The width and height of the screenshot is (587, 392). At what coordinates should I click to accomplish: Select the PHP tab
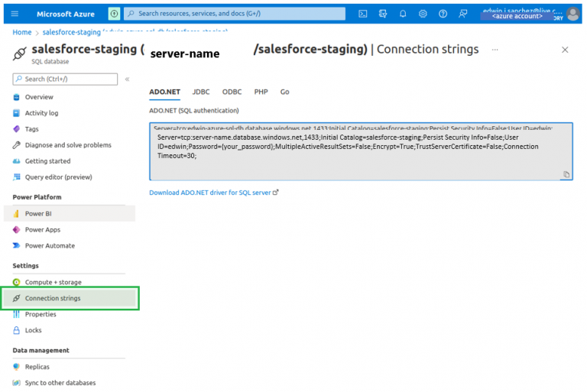pyautogui.click(x=261, y=92)
